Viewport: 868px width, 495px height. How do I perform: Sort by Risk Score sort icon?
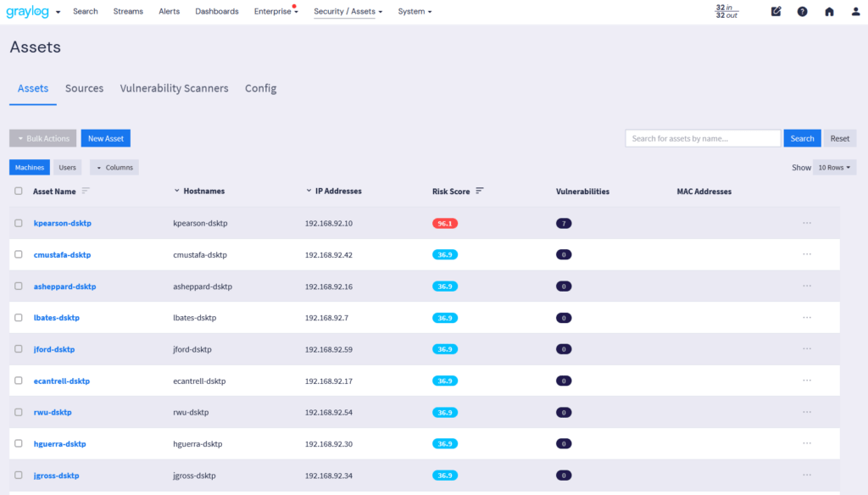[x=480, y=192]
